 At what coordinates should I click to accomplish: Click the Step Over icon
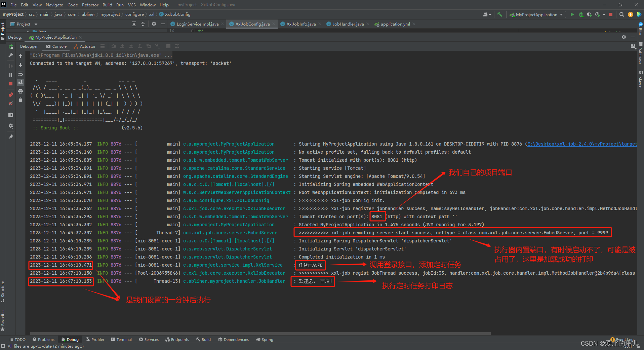(x=114, y=46)
